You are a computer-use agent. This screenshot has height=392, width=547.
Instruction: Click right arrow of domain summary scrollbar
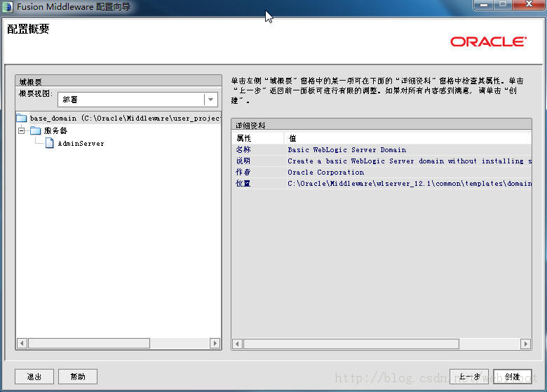coord(215,343)
